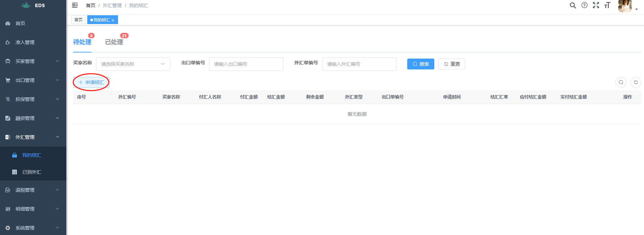Expand the 系统管理 menu chevron

click(x=57, y=228)
